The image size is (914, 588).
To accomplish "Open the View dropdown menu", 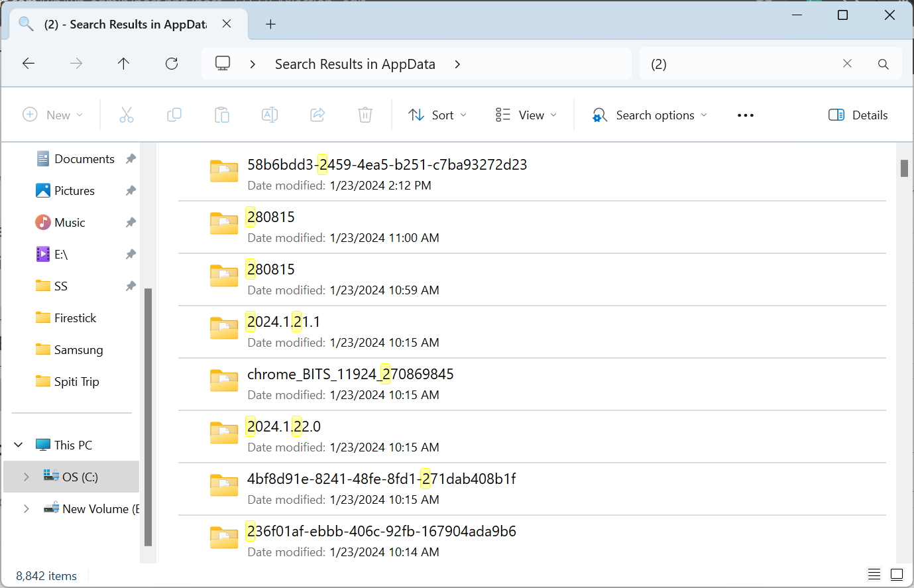I will coord(526,115).
